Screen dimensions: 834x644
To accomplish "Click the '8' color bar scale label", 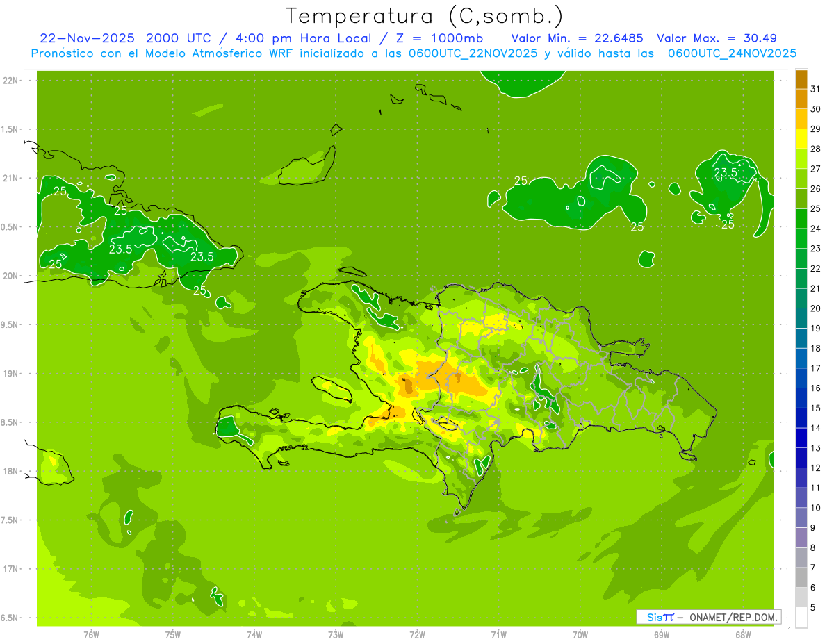I will point(812,547).
